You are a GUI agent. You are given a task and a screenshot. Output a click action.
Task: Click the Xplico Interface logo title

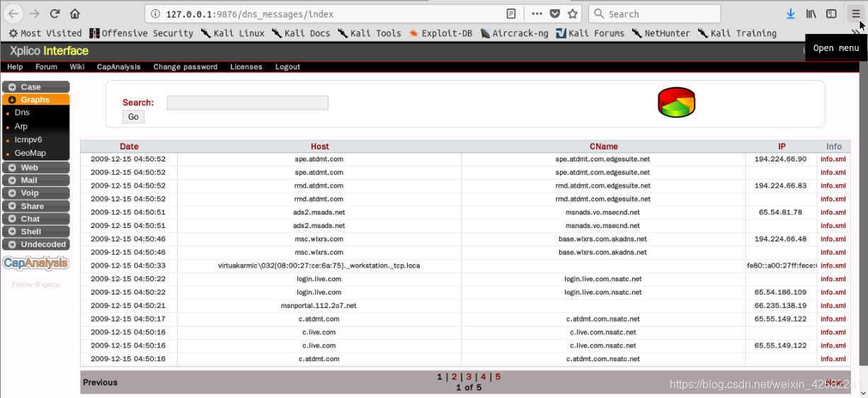(x=49, y=51)
